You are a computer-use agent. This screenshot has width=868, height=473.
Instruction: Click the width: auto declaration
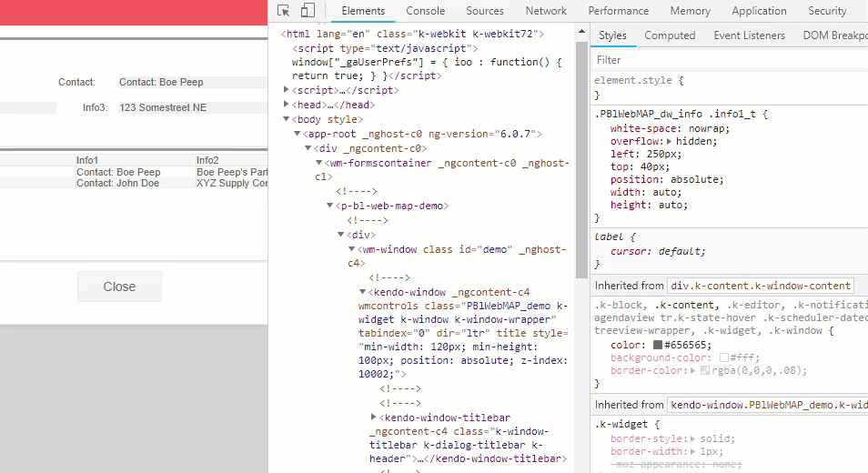(646, 192)
